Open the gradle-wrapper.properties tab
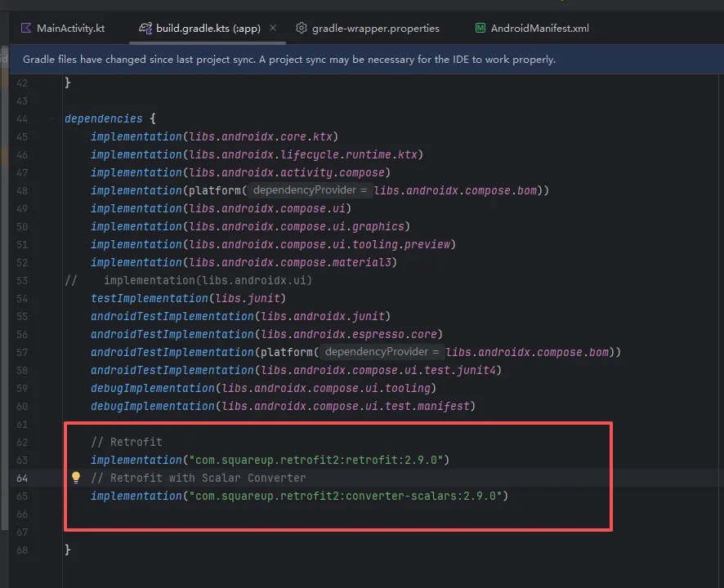The height and width of the screenshot is (588, 724). (368, 28)
